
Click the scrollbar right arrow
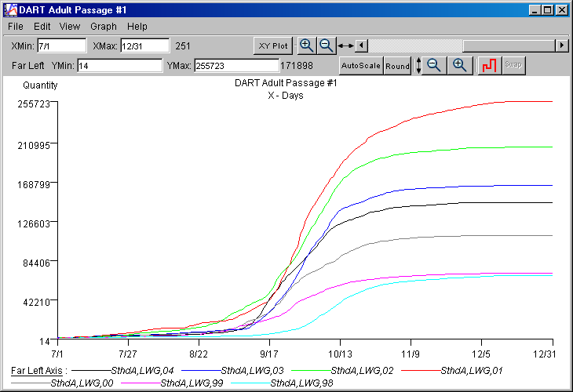(x=562, y=45)
